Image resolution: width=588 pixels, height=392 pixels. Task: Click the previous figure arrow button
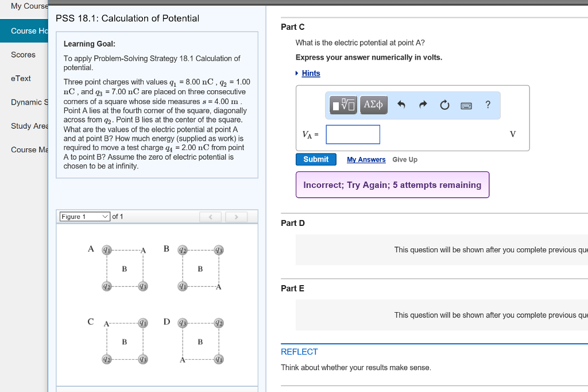210,217
